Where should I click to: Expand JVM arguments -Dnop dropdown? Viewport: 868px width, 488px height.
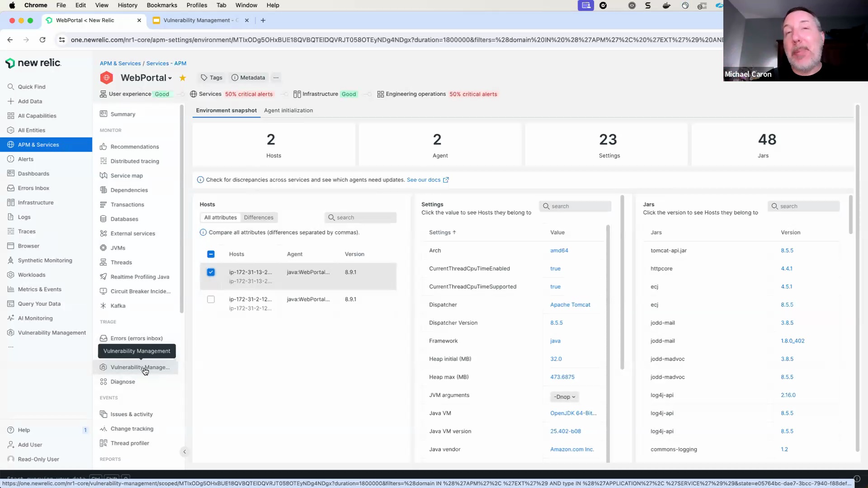[565, 397]
